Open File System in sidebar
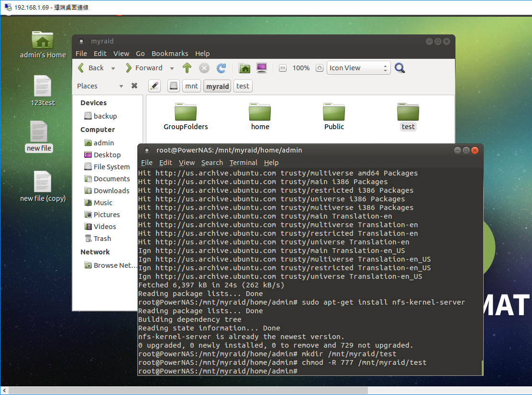The width and height of the screenshot is (532, 395). click(107, 167)
